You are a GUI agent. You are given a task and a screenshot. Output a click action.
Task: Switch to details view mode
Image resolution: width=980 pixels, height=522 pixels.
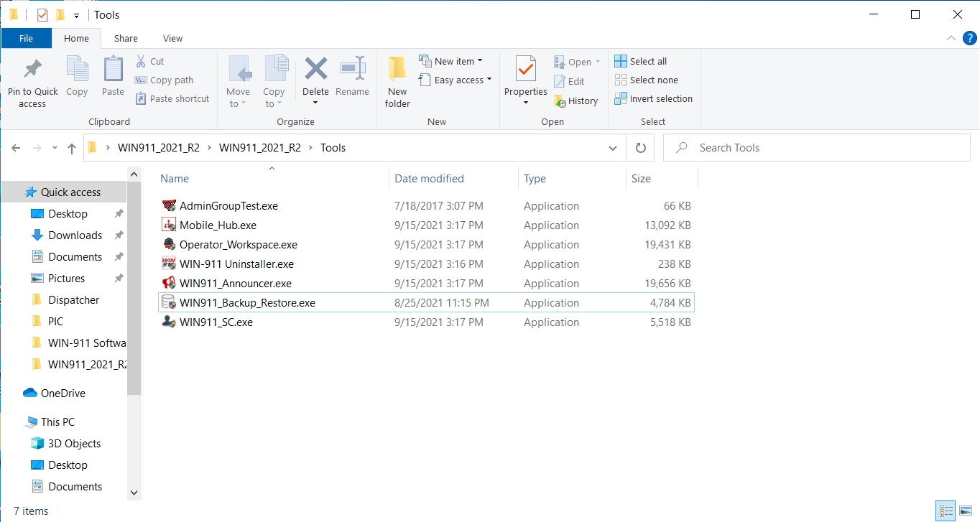pos(946,511)
